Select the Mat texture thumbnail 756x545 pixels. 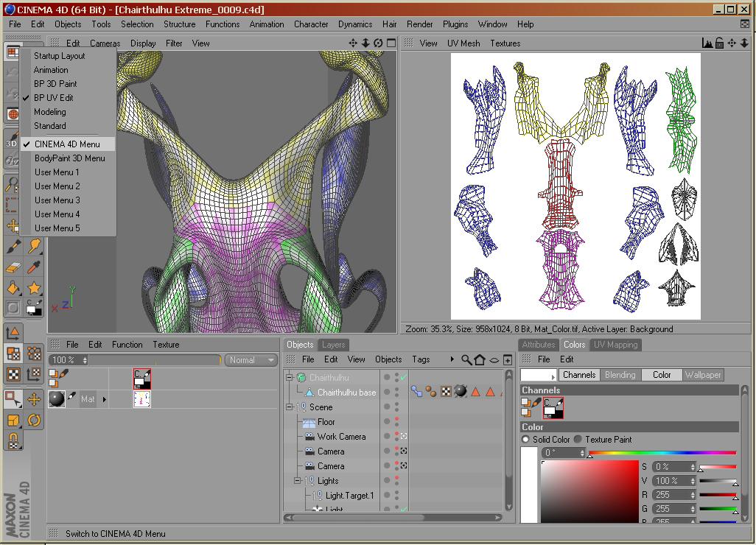(142, 399)
